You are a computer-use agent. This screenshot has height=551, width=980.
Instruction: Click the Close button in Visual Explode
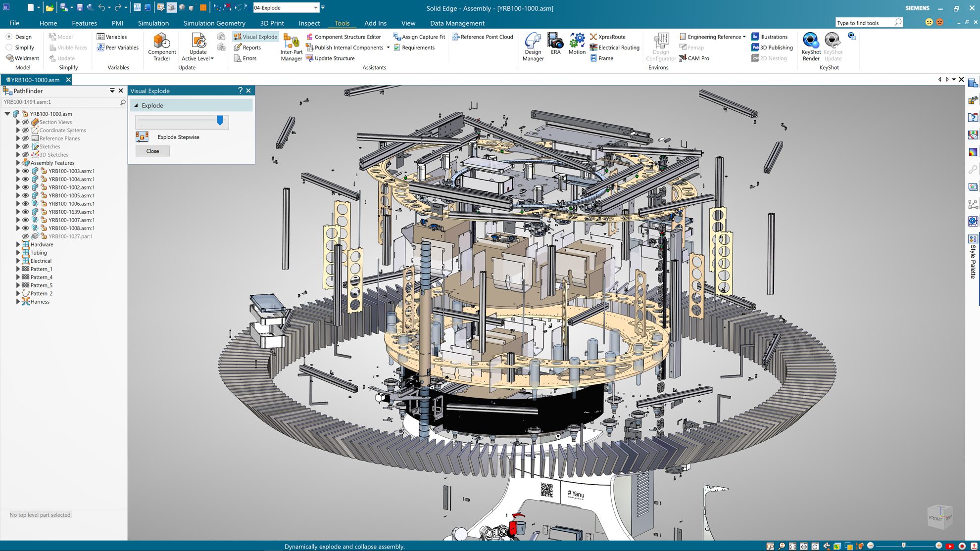(x=152, y=151)
